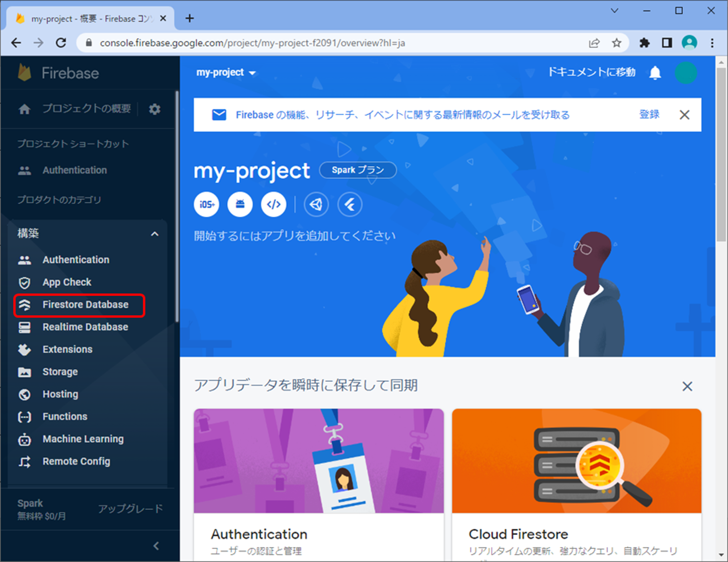
Task: Open a new browser tab
Action: coord(190,18)
